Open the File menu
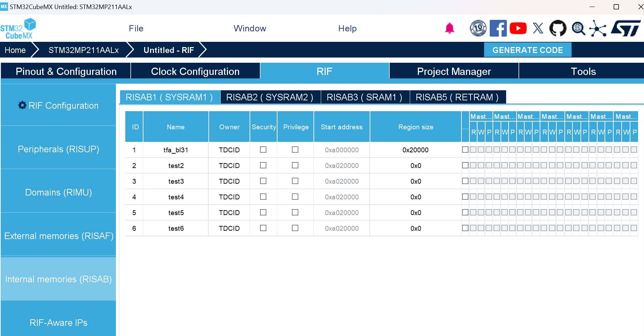644x336 pixels. click(136, 29)
